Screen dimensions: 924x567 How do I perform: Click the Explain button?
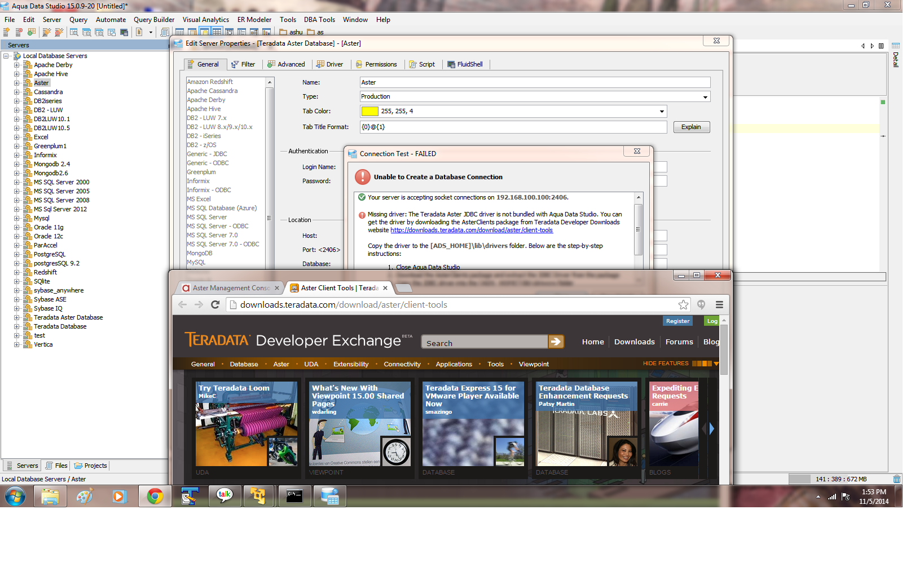point(691,127)
